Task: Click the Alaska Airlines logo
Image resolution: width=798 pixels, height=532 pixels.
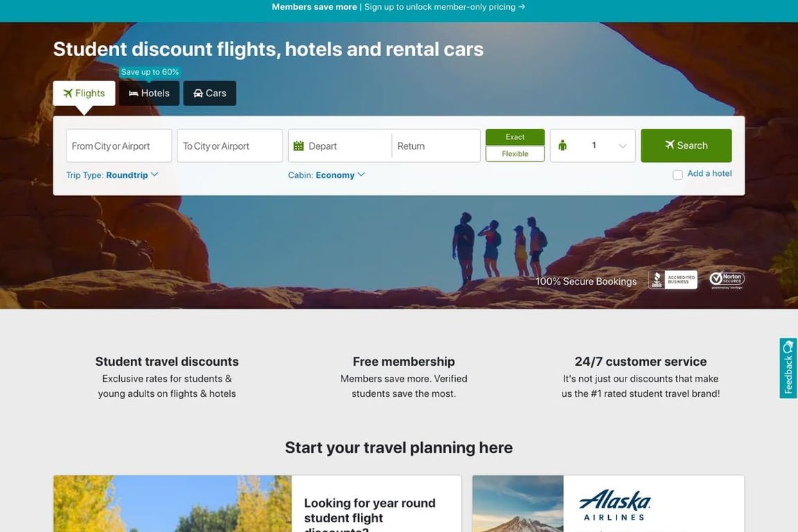Action: pyautogui.click(x=615, y=505)
